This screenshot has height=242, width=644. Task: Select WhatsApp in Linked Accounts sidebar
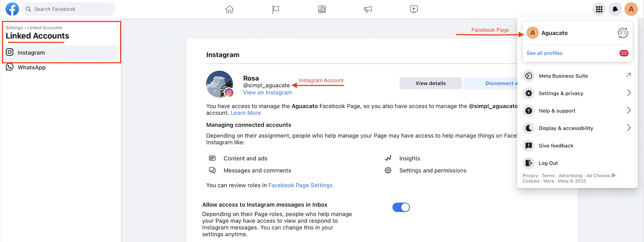pyautogui.click(x=60, y=67)
